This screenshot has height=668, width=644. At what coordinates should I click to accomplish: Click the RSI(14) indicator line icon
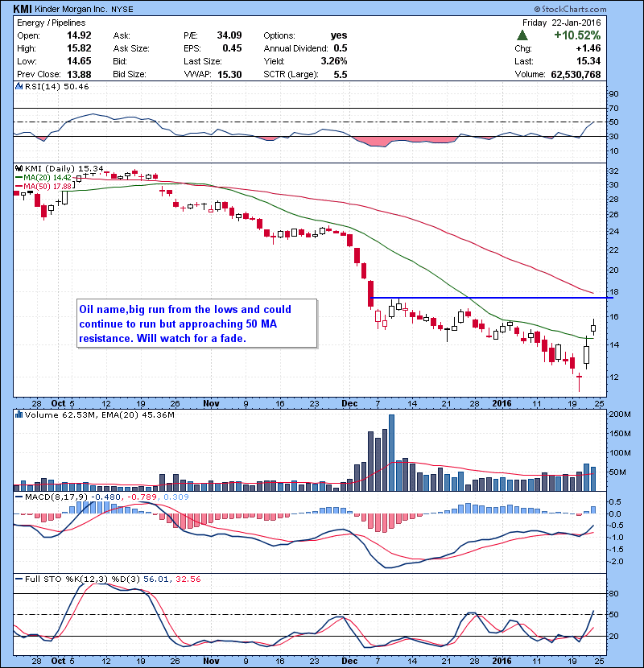tap(19, 86)
